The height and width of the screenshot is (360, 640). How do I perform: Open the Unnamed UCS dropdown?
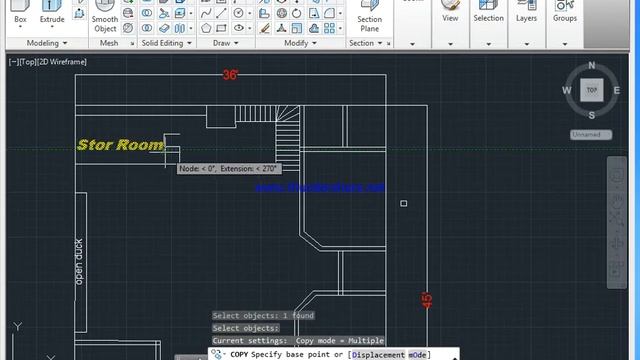tap(591, 135)
